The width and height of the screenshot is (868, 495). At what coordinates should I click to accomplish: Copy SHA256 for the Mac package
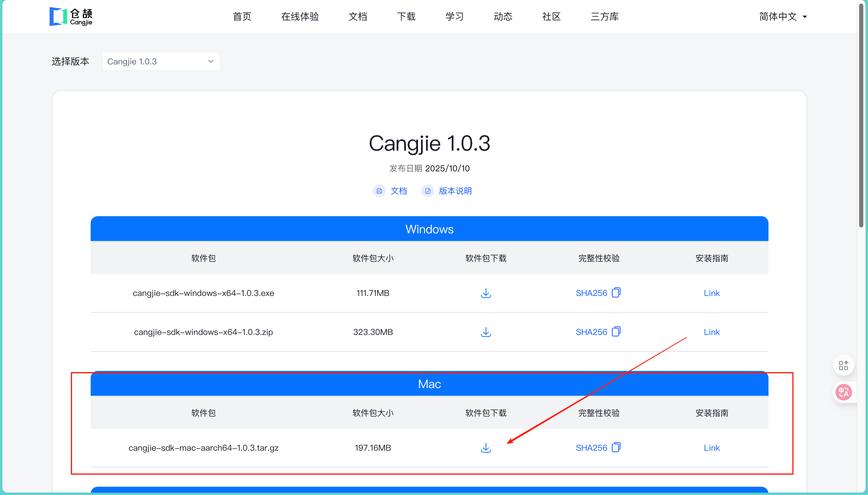(x=616, y=447)
